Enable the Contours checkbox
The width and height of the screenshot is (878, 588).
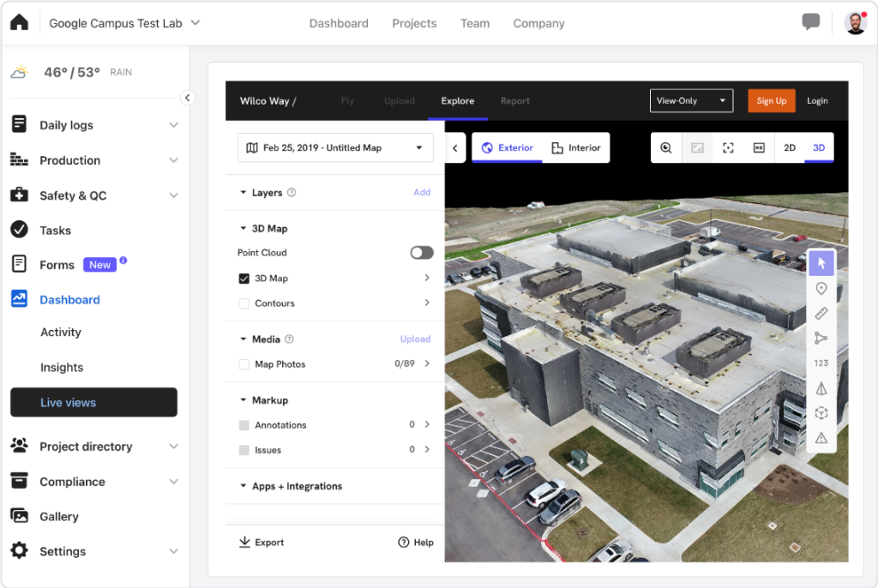[244, 303]
